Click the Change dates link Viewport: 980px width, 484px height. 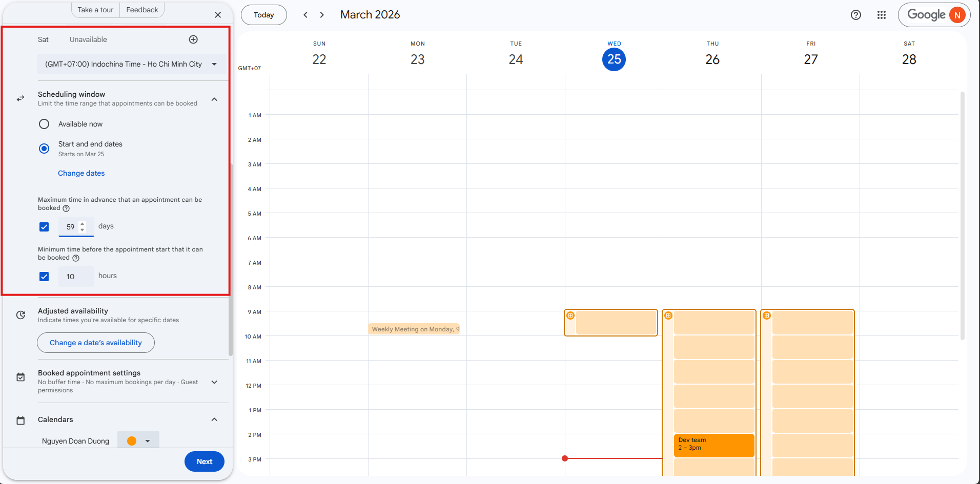pos(81,173)
